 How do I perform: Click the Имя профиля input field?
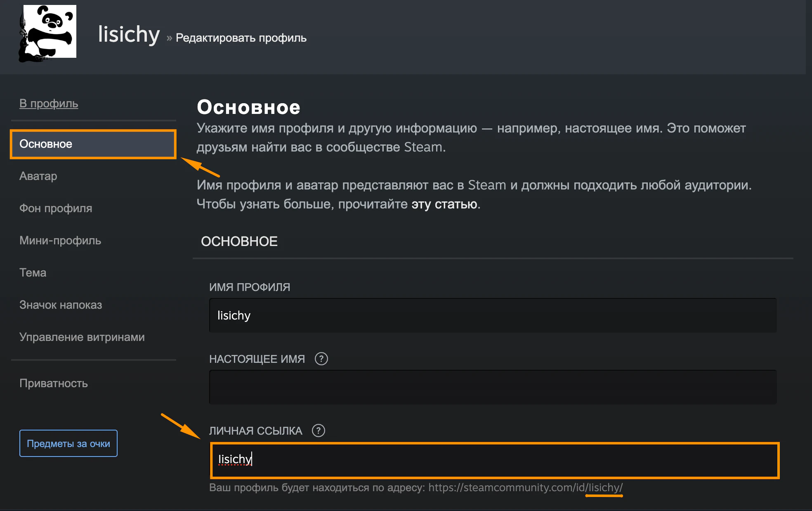(493, 315)
